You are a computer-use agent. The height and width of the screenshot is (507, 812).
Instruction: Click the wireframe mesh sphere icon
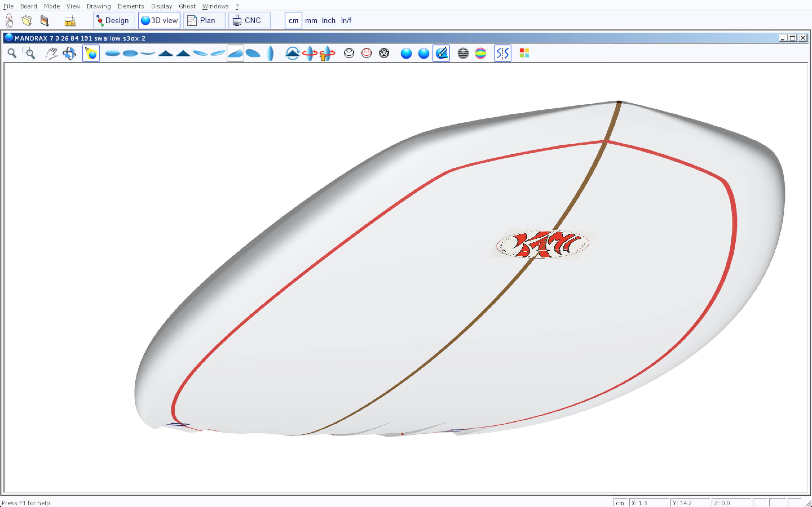click(384, 53)
